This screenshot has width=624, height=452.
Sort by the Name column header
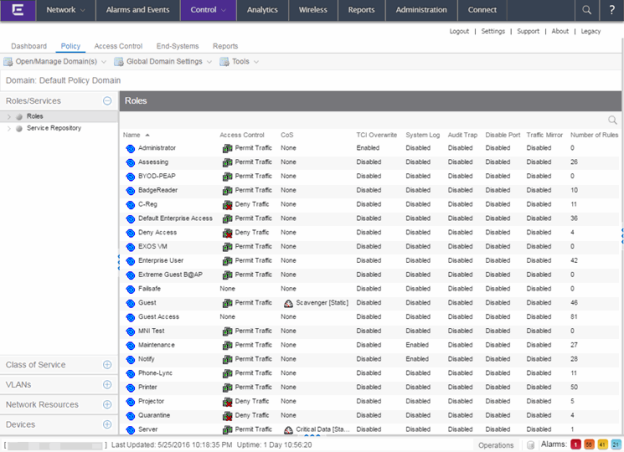pyautogui.click(x=131, y=135)
